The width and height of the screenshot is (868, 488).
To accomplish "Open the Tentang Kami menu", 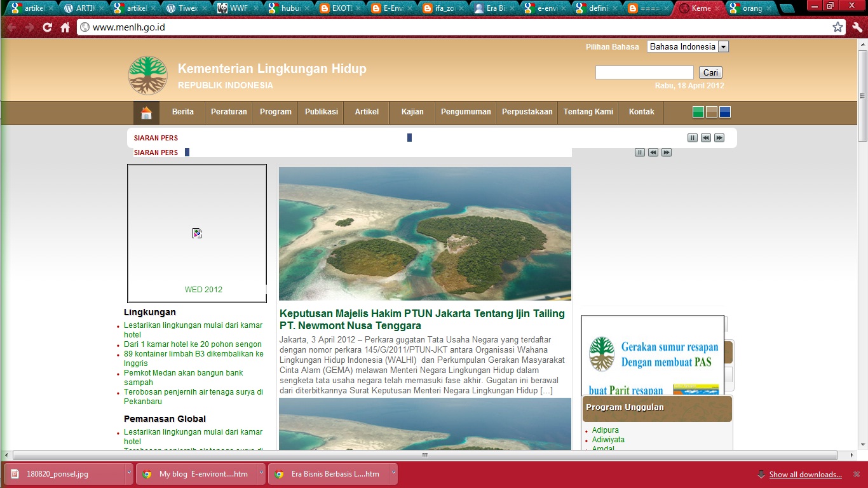I will pos(588,112).
